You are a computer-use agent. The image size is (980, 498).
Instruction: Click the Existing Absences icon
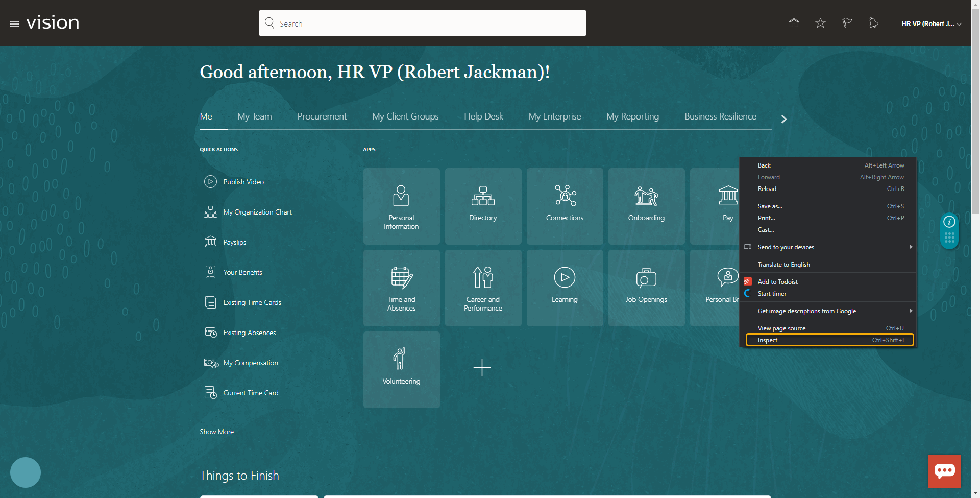click(210, 333)
